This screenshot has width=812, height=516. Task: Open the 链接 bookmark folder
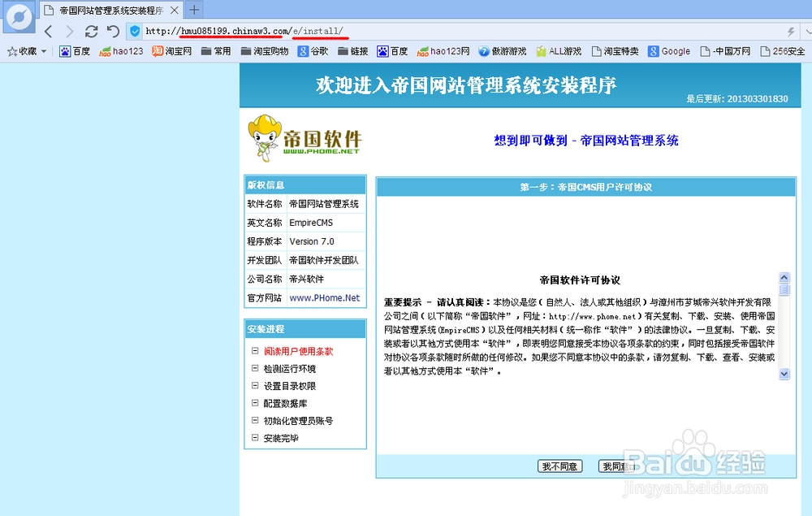[x=352, y=51]
